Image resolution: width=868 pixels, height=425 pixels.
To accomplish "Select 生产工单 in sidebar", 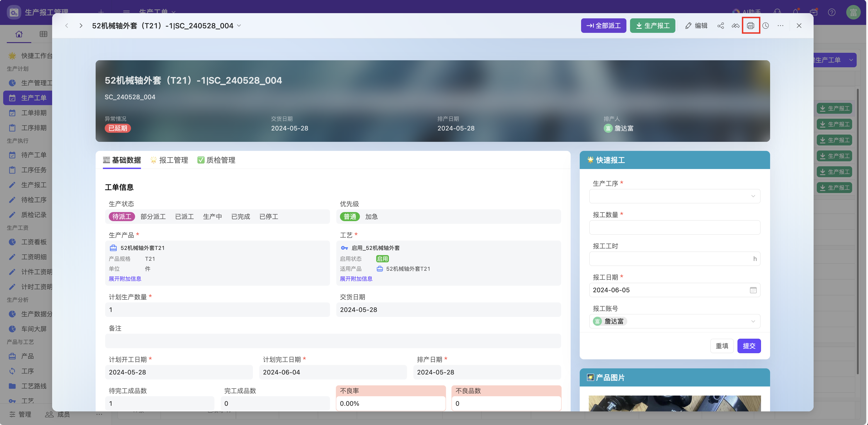I will coord(28,98).
